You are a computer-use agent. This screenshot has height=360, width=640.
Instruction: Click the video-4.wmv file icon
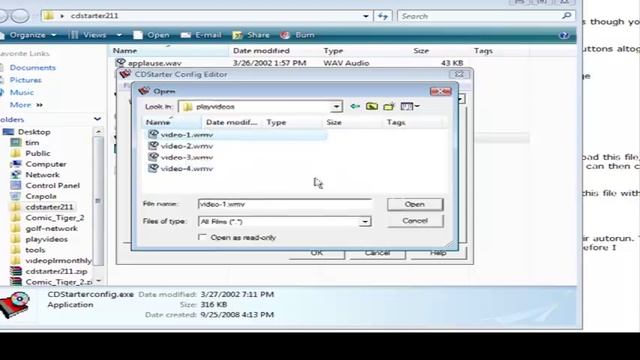tap(153, 168)
